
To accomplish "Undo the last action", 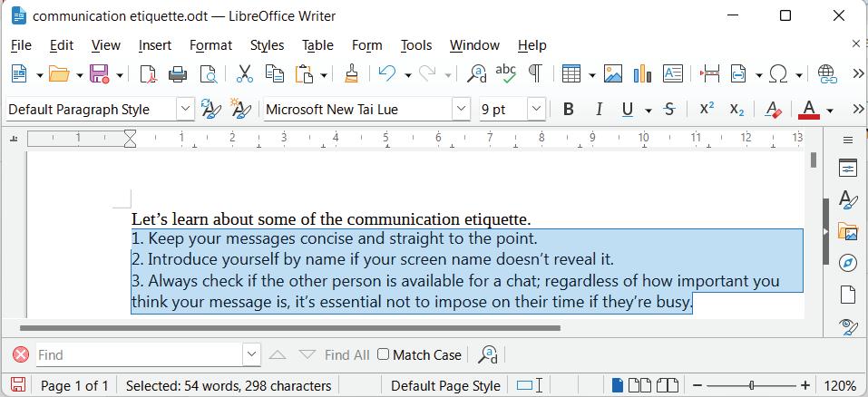I will [387, 73].
